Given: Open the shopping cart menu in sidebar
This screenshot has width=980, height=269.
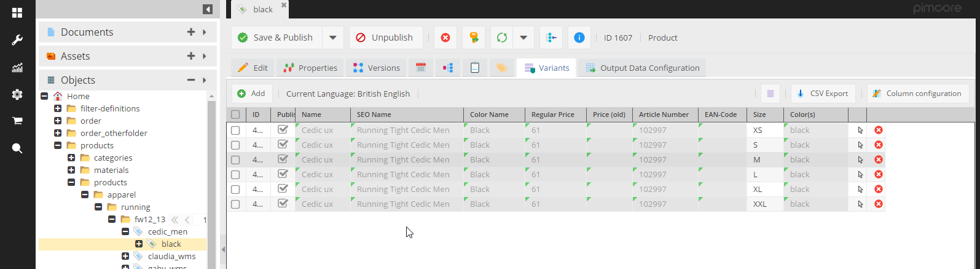Looking at the screenshot, I should click(x=17, y=121).
